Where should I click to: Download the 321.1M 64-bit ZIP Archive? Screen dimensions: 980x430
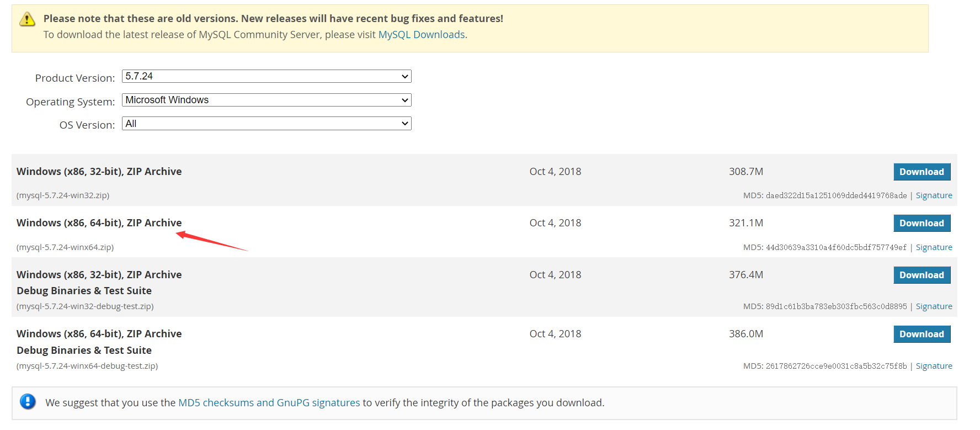(922, 223)
